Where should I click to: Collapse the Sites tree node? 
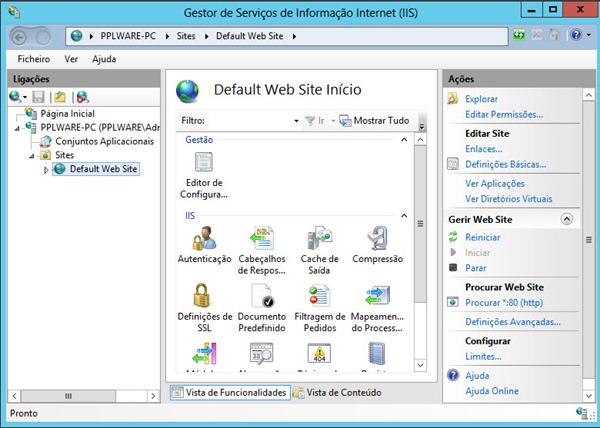[x=32, y=156]
